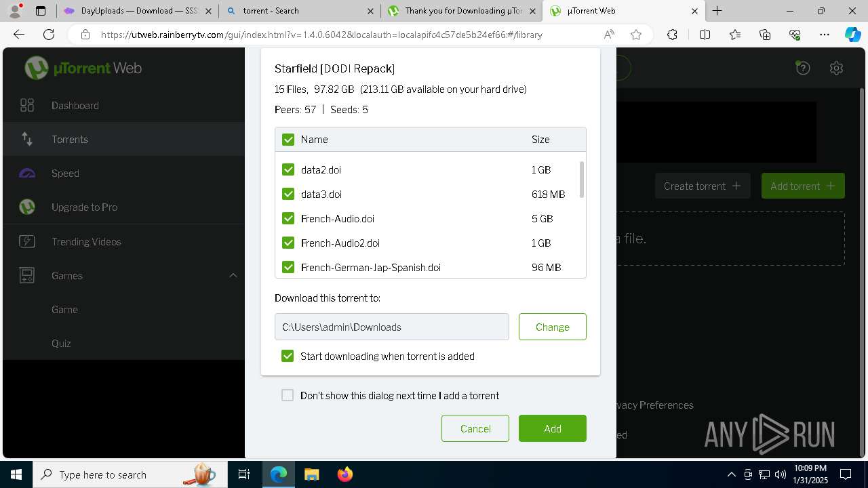Collapse the Games section chevron

point(233,275)
